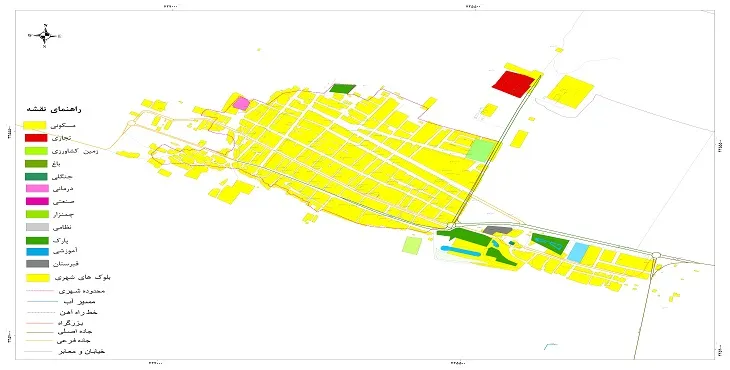Click the legend label مسیر آب

(x=81, y=302)
